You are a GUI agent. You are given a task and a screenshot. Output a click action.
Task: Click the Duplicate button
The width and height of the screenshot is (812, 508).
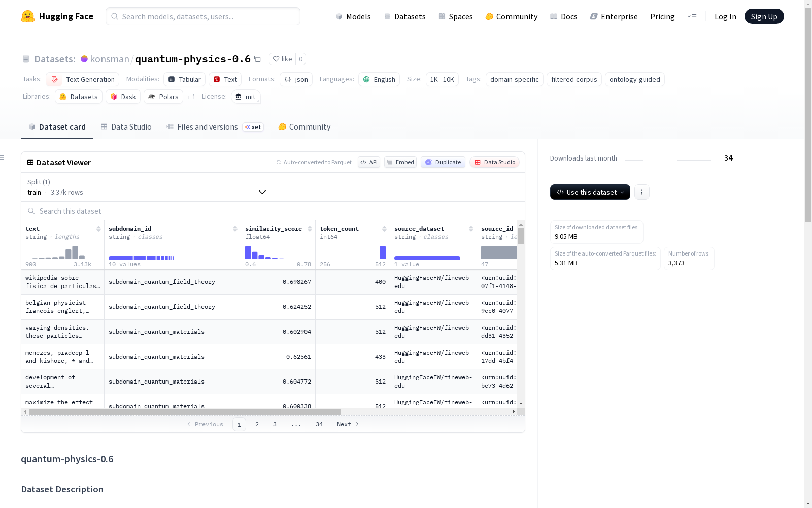click(x=443, y=162)
